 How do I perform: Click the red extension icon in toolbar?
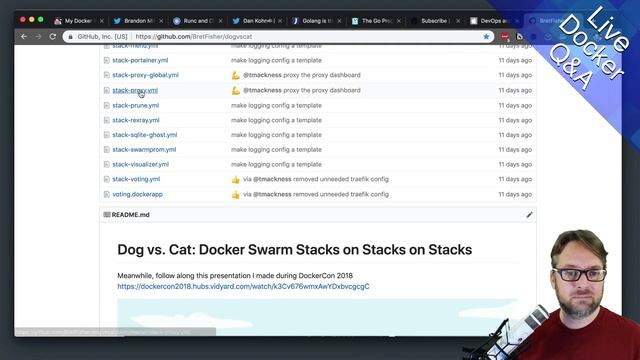pyautogui.click(x=505, y=37)
